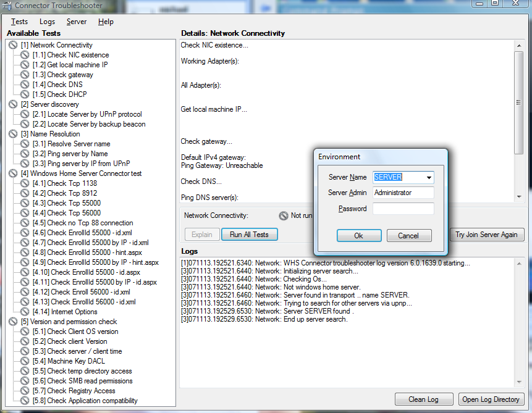Click status icon next to Check NIC existence
The image size is (532, 413).
pos(25,55)
